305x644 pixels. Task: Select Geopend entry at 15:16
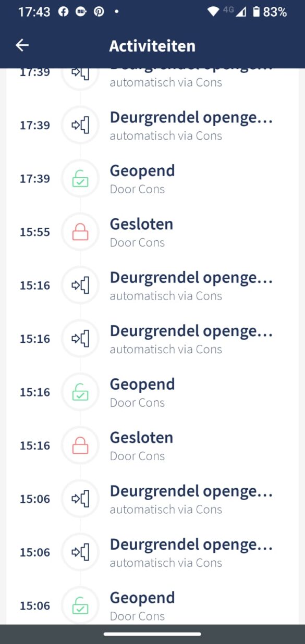click(x=152, y=392)
